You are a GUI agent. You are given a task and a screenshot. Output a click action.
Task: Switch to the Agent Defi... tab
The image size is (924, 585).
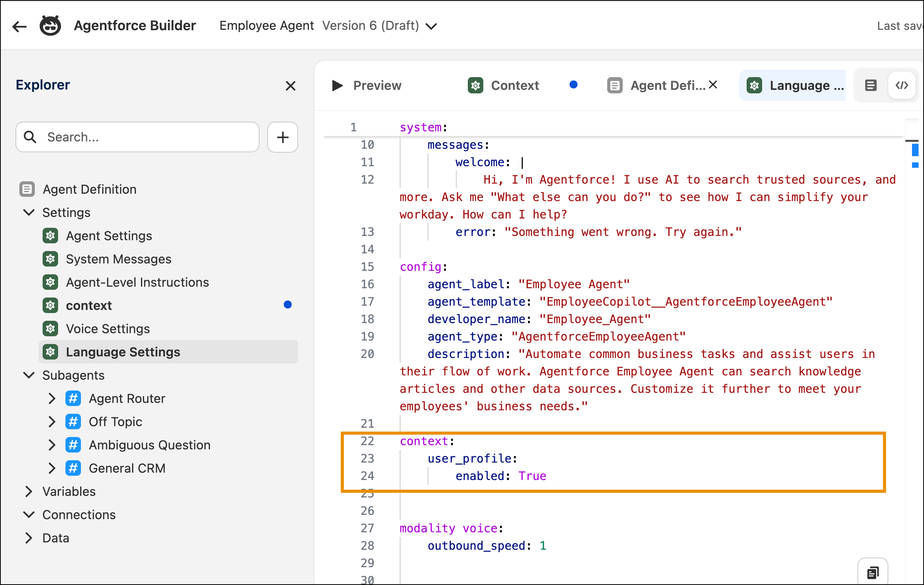[656, 85]
